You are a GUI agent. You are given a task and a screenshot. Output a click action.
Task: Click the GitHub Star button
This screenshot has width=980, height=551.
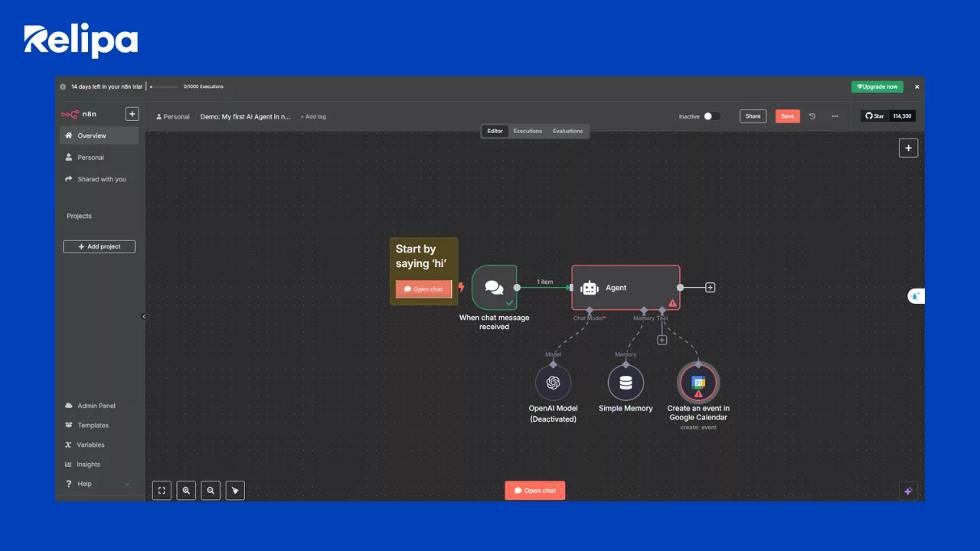point(875,116)
